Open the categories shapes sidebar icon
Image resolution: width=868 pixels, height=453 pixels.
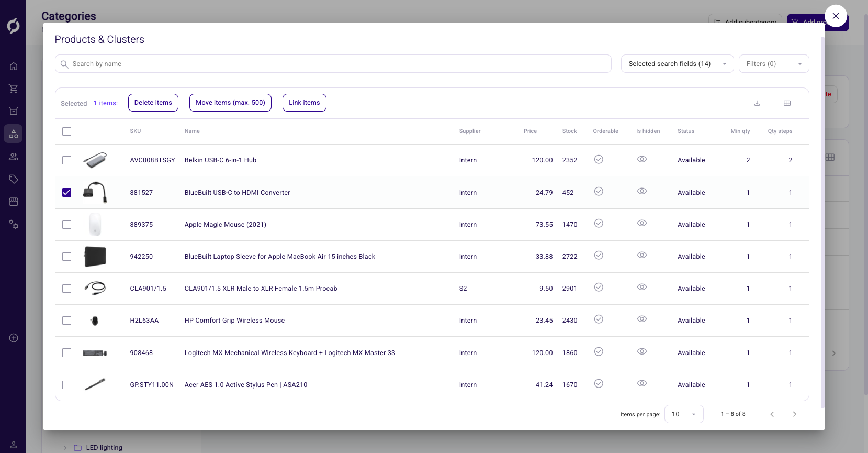[x=14, y=134]
